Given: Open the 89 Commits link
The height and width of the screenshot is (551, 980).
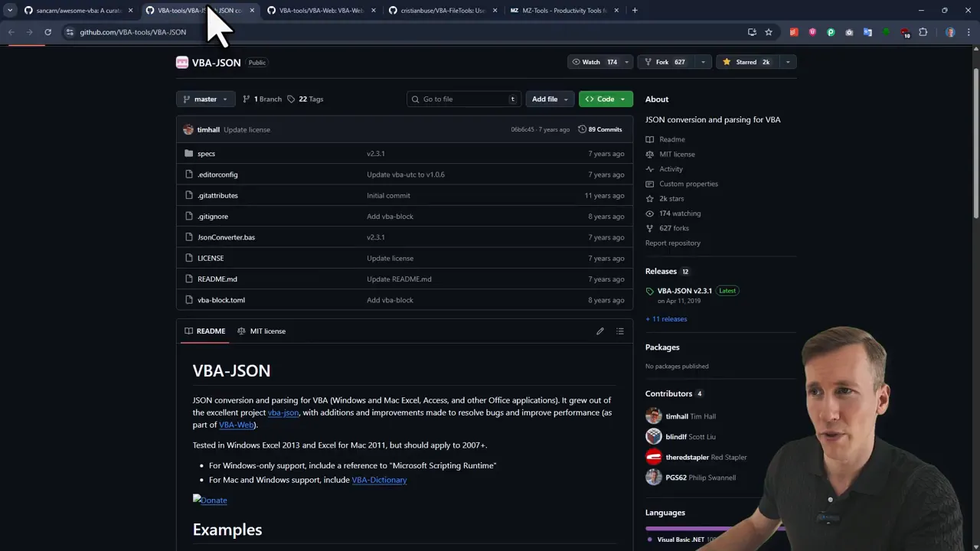Looking at the screenshot, I should [600, 129].
